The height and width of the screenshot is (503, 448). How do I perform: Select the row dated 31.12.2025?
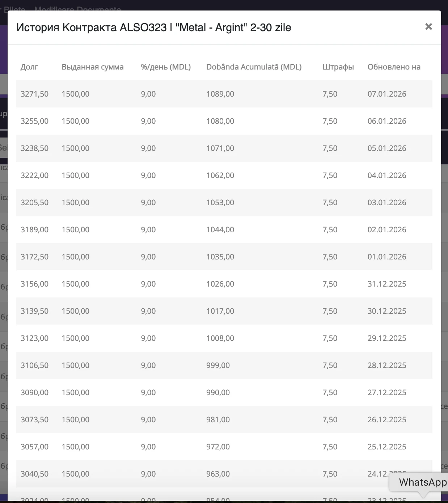224,284
